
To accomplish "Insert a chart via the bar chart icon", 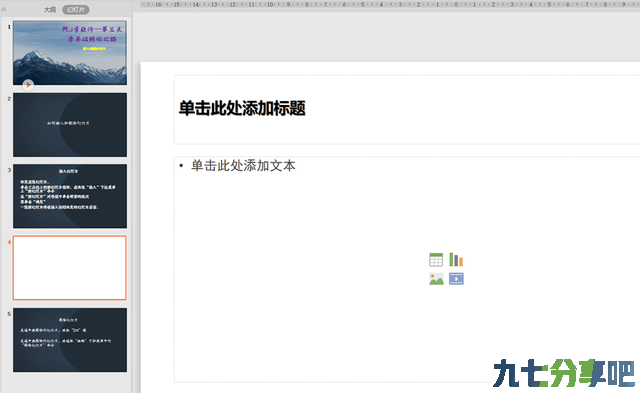I will [456, 260].
